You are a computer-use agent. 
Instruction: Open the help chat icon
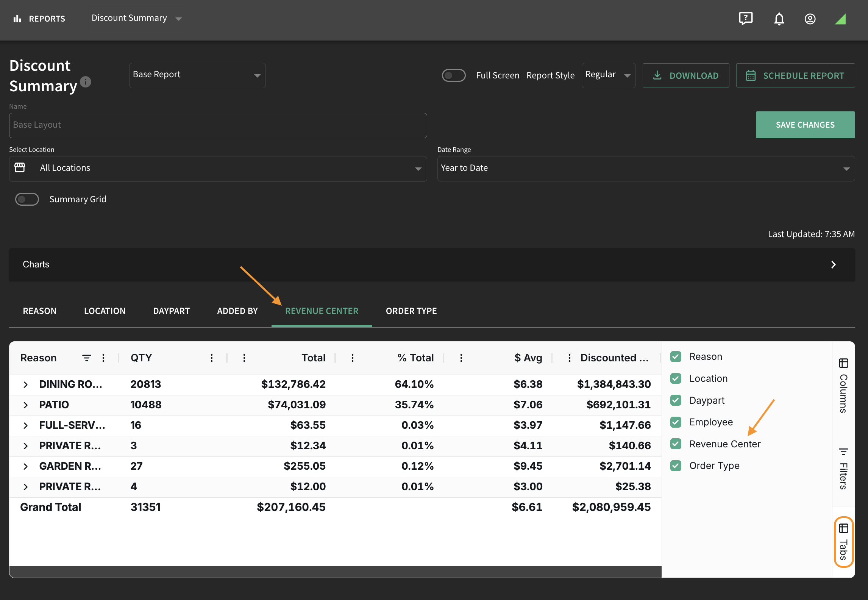[746, 19]
